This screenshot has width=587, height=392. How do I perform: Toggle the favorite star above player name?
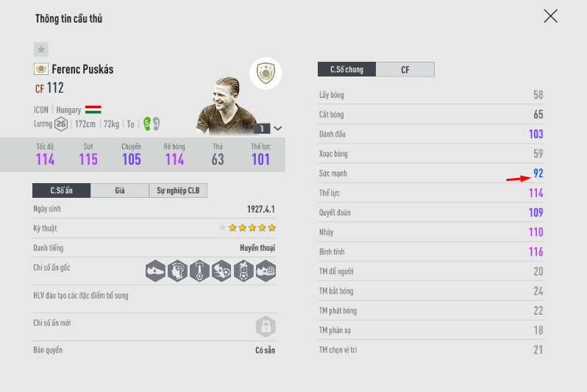[41, 49]
